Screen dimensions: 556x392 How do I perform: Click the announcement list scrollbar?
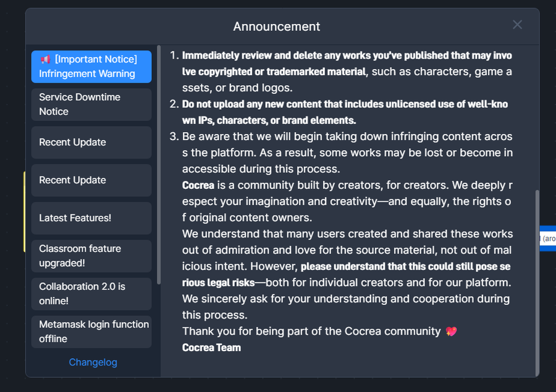coord(159,165)
